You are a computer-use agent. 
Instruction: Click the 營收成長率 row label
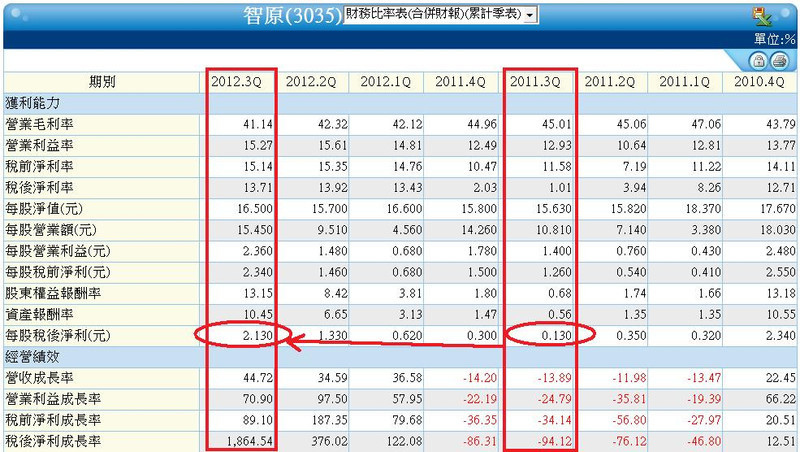point(39,378)
